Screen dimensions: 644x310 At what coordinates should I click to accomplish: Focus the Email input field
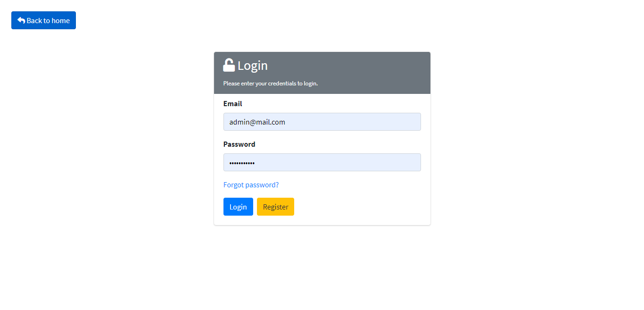click(x=322, y=122)
